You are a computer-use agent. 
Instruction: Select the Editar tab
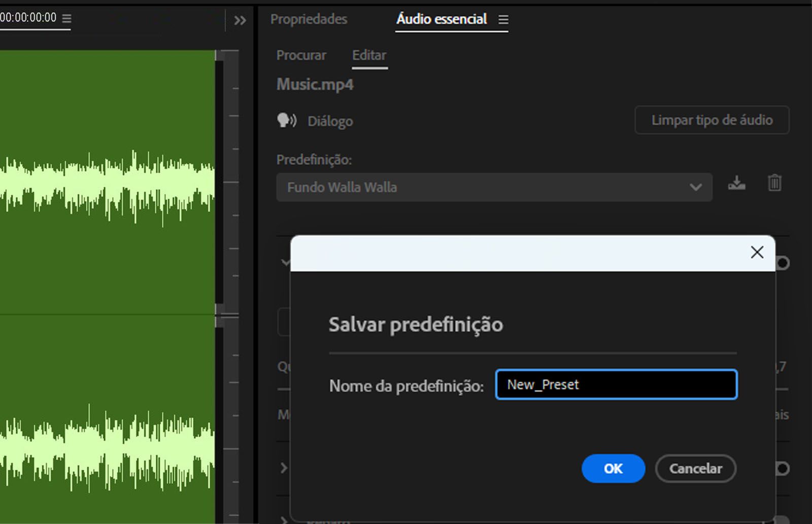click(369, 55)
